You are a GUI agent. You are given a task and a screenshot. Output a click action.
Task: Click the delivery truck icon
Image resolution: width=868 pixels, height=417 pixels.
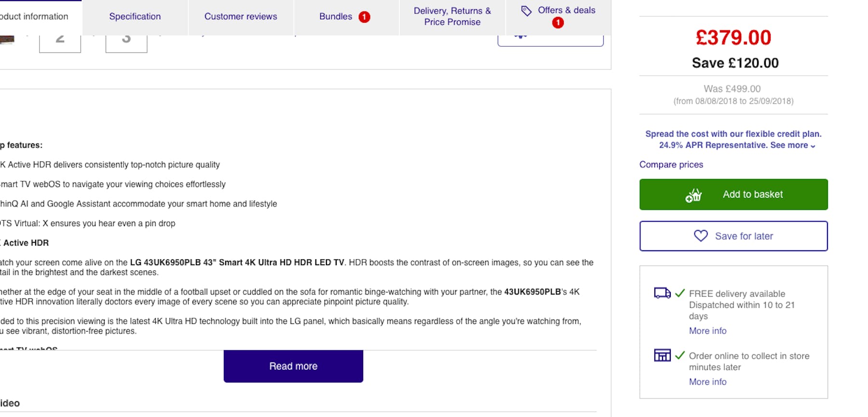662,293
